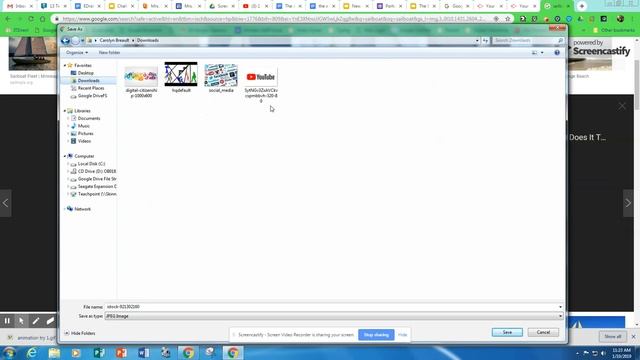640x360 pixels.
Task: Close the image preview panel with X
Action: (622, 106)
